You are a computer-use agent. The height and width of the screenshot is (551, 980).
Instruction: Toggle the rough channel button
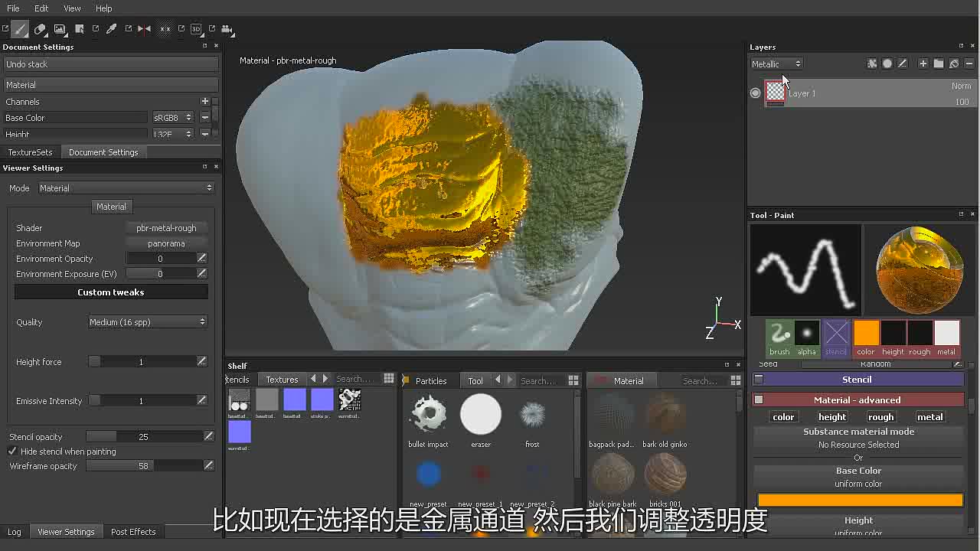click(x=881, y=417)
